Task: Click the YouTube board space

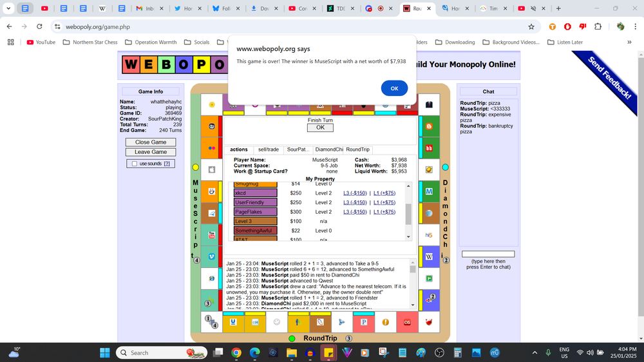Action: [x=211, y=235]
